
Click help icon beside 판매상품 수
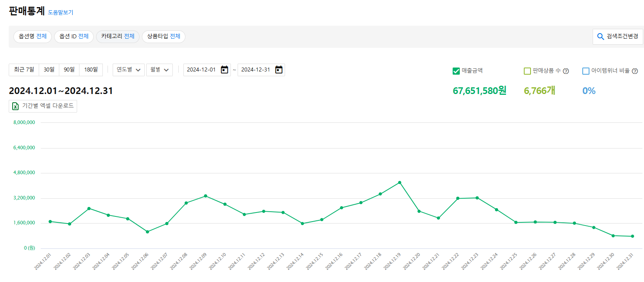(566, 71)
